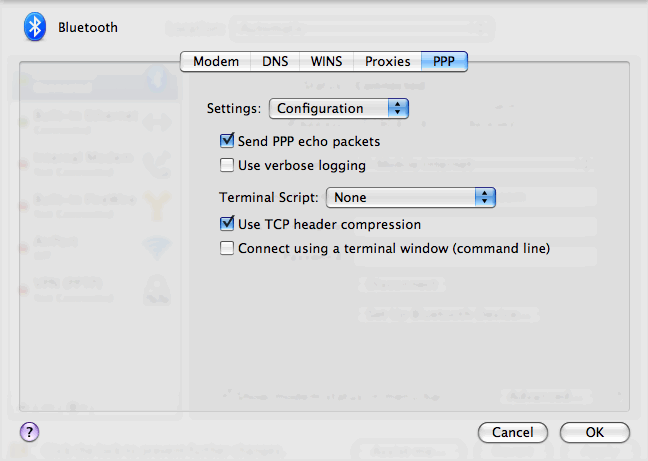Viewport: 648px width, 461px height.
Task: Uncheck Use TCP header compression
Action: 227,225
